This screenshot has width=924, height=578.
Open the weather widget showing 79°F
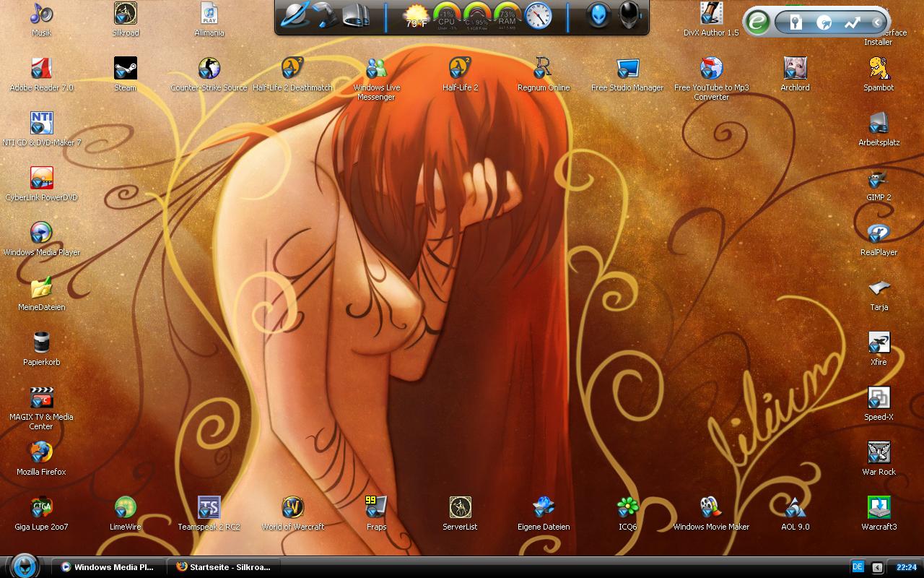pos(416,17)
